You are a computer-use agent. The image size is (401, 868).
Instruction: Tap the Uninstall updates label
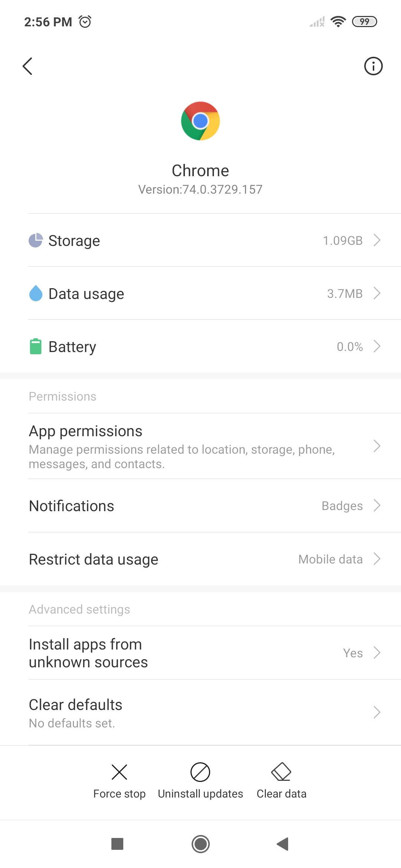200,794
